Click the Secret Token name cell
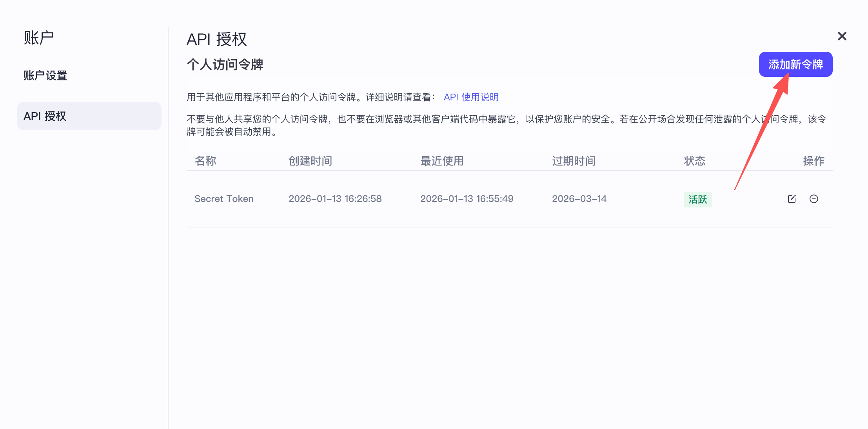This screenshot has height=429, width=868. coord(224,199)
